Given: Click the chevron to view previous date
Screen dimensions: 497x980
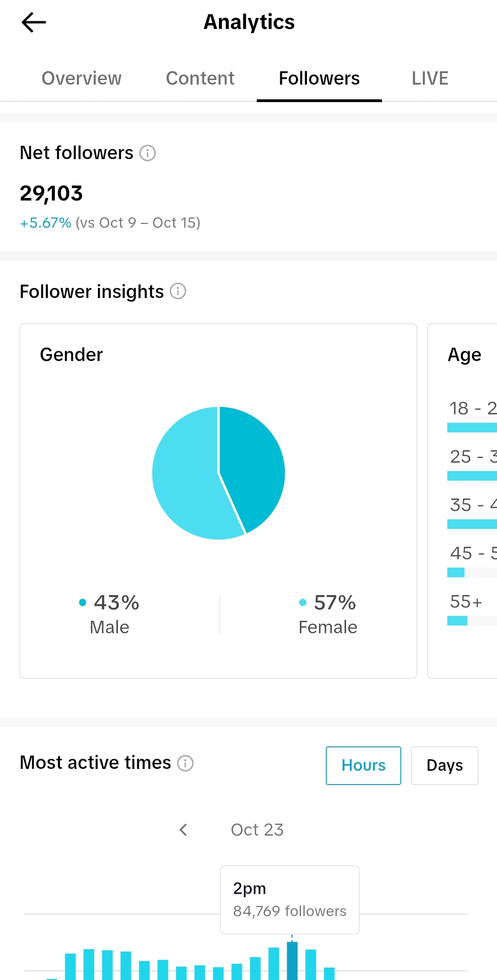Looking at the screenshot, I should (183, 830).
